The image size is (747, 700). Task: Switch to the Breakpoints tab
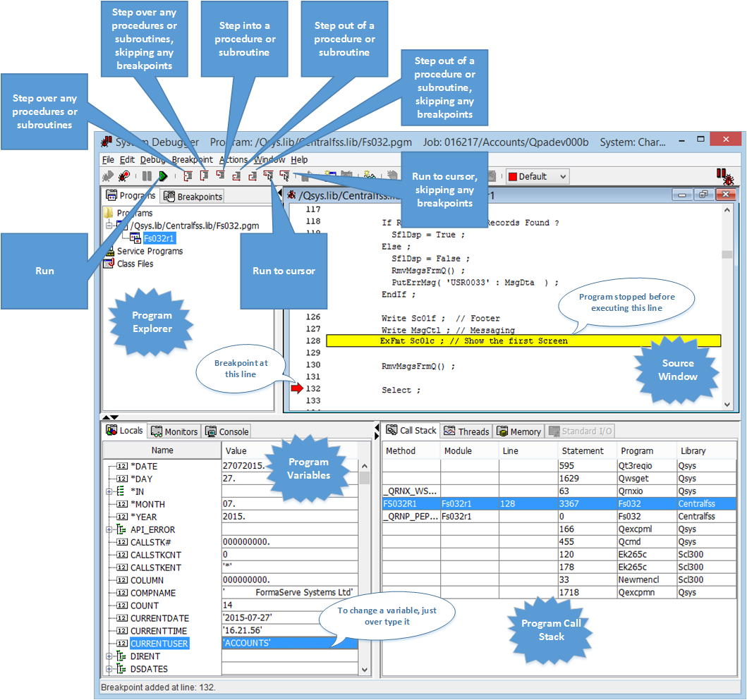pyautogui.click(x=193, y=197)
